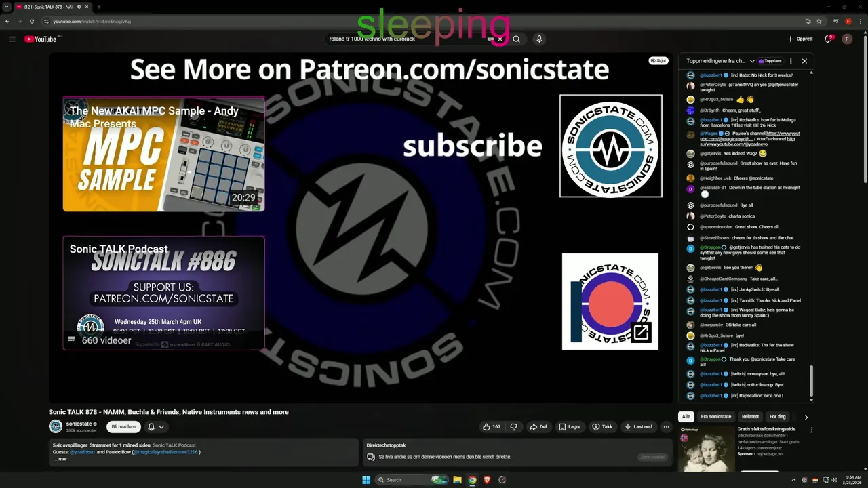Dislike the video with thumbs down
Screen dimensions: 868x488
513,427
